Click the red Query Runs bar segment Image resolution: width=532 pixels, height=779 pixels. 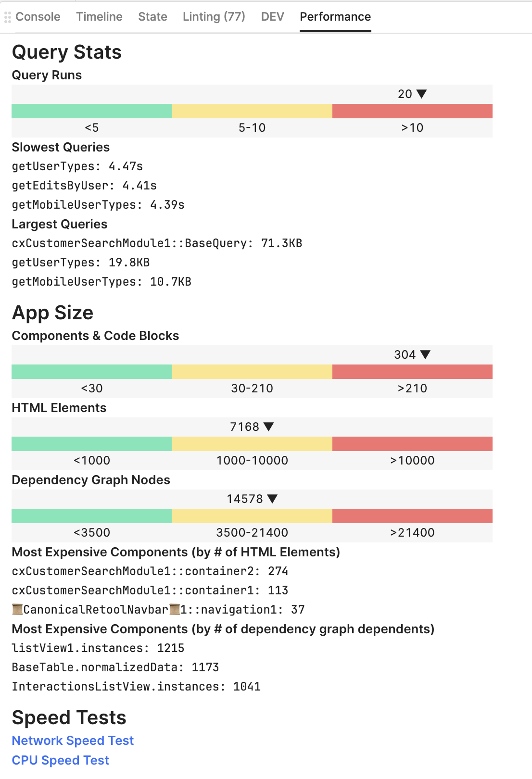(412, 111)
